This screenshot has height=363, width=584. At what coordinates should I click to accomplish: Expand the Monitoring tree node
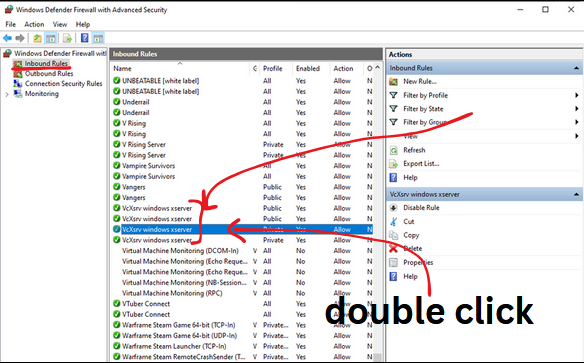(x=7, y=95)
